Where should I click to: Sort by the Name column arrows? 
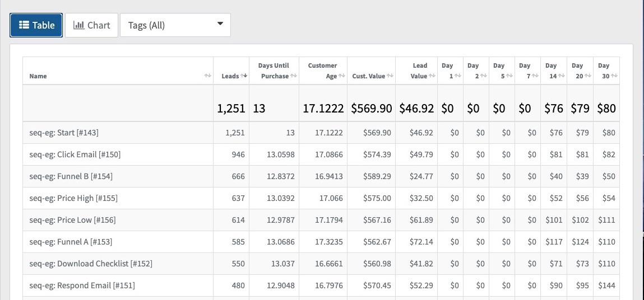click(x=208, y=76)
